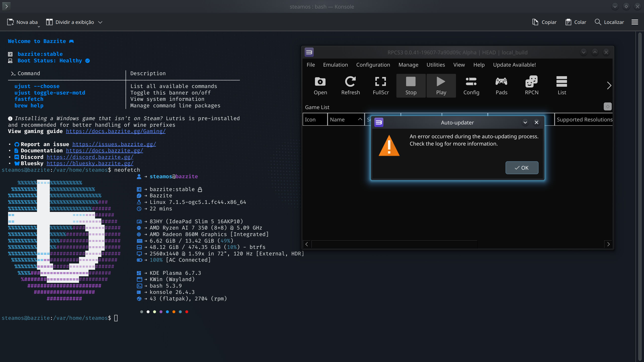Close the Auto-updater dialog
644x362 pixels.
(x=536, y=122)
